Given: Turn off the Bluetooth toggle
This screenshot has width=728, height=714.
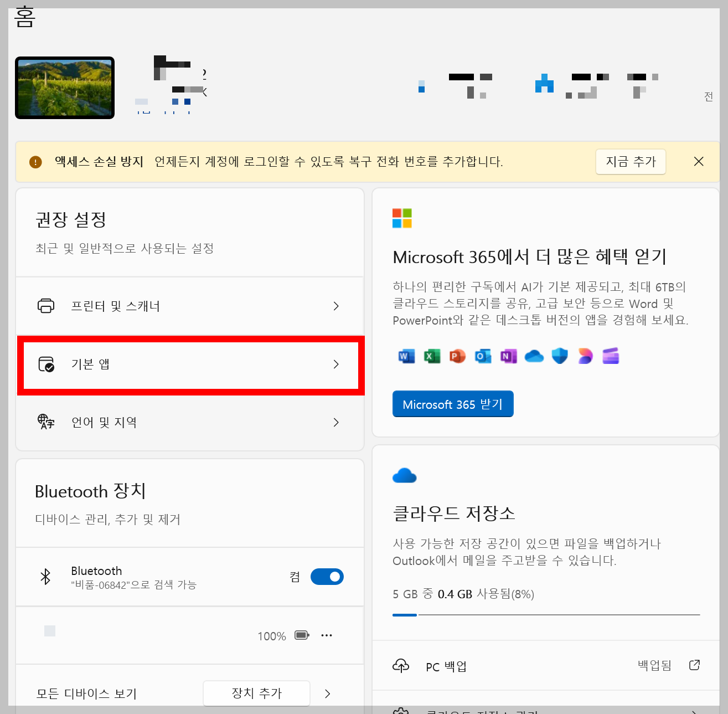Looking at the screenshot, I should pos(327,577).
